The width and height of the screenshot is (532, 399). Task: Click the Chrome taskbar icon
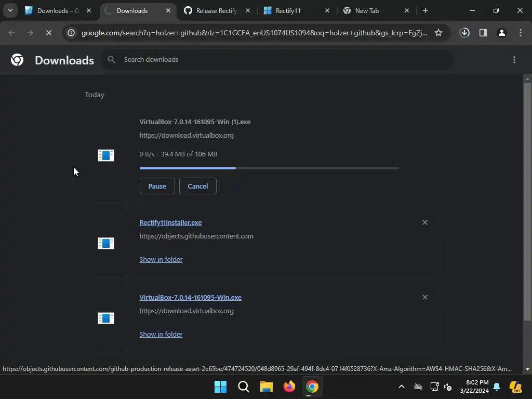point(312,387)
